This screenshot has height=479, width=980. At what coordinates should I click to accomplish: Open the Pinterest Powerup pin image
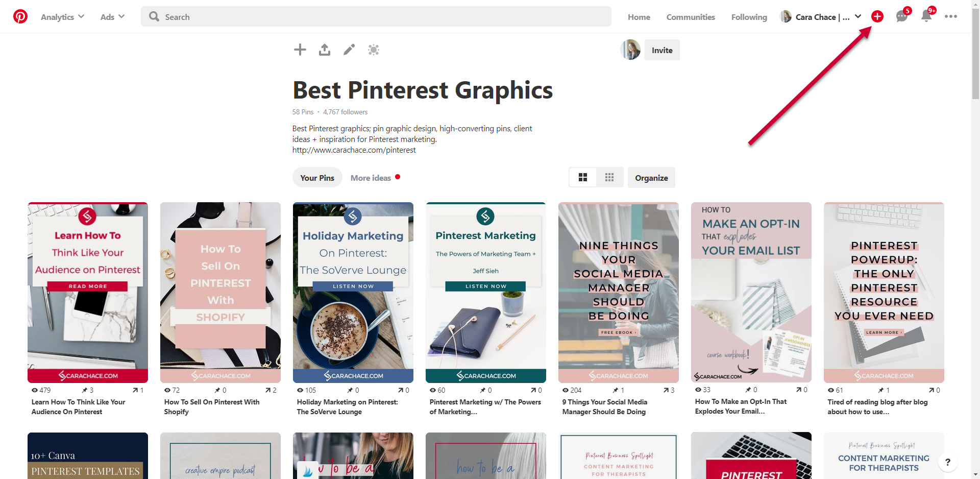(x=884, y=293)
